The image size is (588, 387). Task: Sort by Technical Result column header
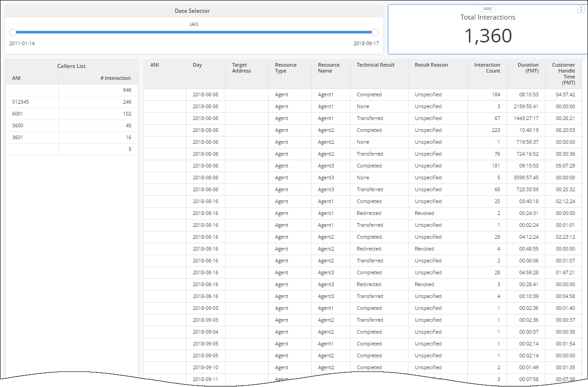[376, 65]
